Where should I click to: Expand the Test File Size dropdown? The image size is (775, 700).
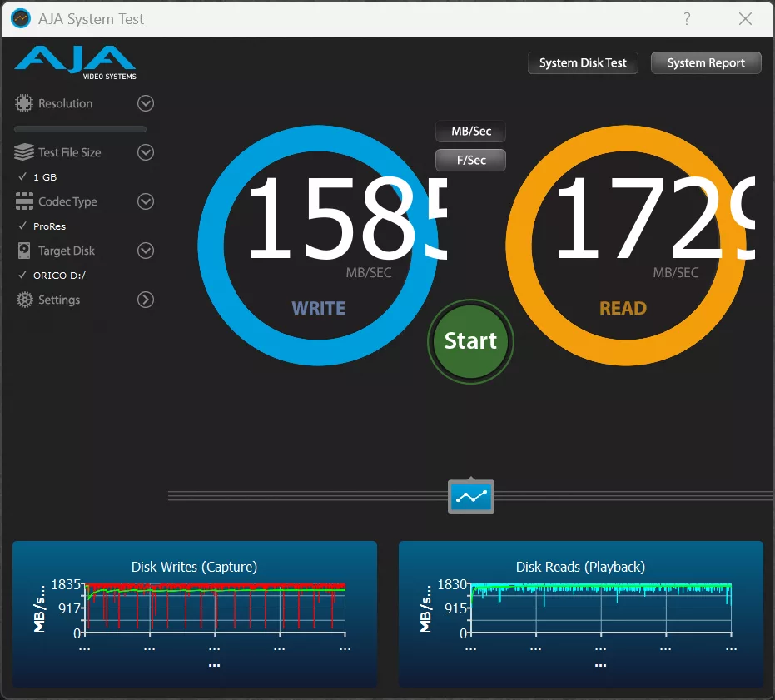146,153
